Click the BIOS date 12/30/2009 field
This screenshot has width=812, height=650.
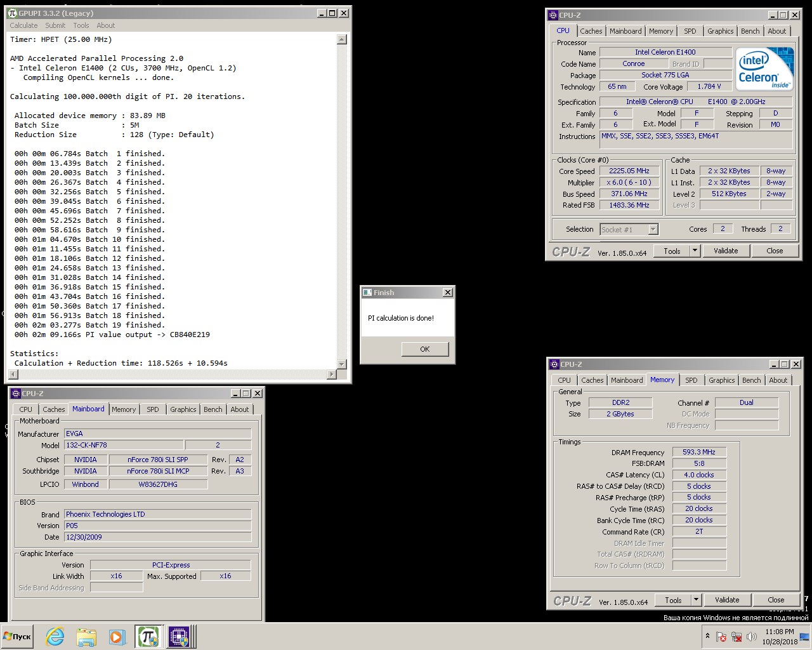pyautogui.click(x=158, y=537)
